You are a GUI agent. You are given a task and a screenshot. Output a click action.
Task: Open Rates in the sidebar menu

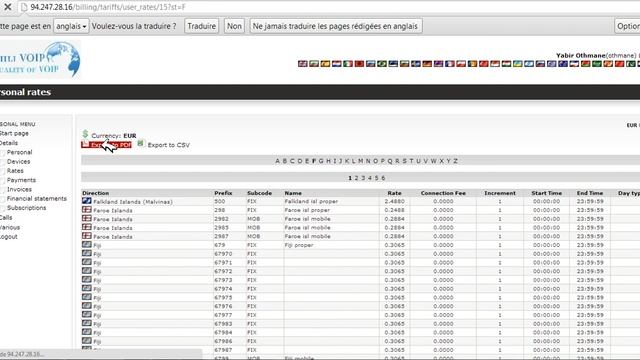pyautogui.click(x=15, y=171)
